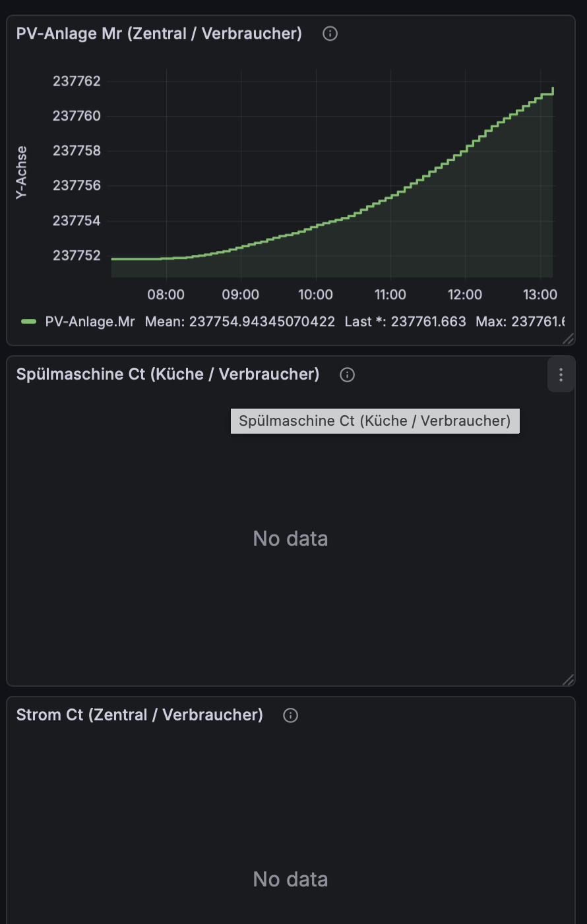Click the green PV-Anlage.Mr legend color swatch

(x=28, y=322)
